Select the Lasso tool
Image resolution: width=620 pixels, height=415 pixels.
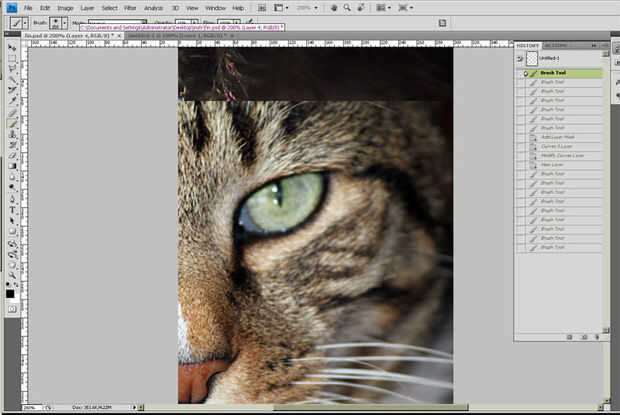coord(12,68)
